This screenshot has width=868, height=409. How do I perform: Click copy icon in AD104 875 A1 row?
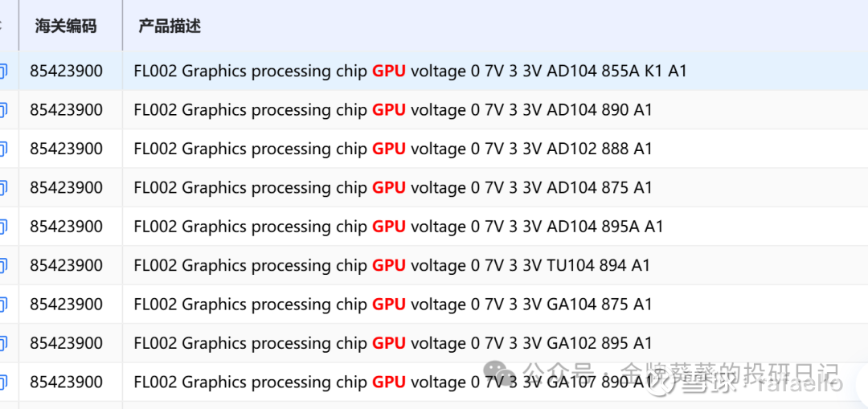coord(2,187)
